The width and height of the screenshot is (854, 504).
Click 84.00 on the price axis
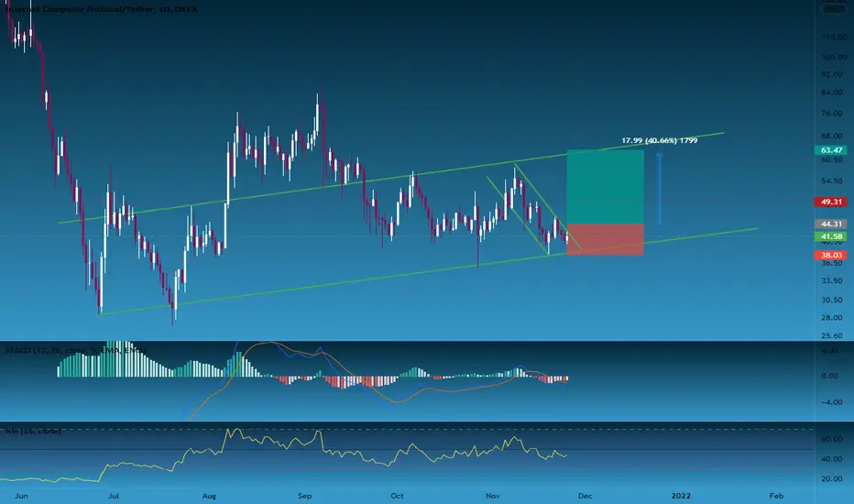pyautogui.click(x=834, y=92)
